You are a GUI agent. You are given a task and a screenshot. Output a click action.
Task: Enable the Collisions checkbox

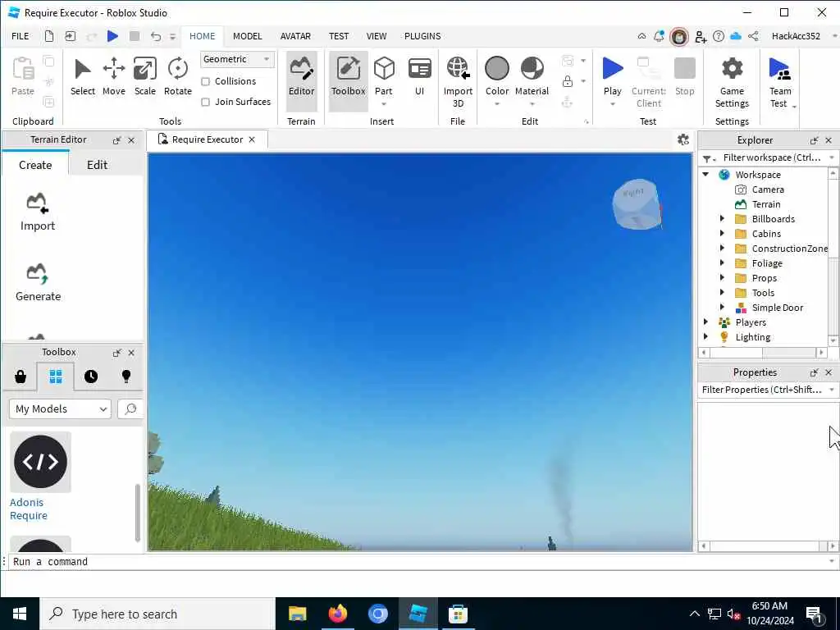[x=205, y=81]
